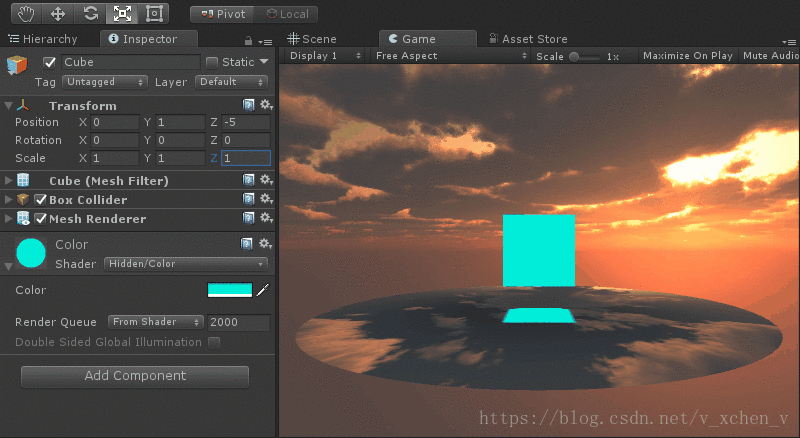Click Scale X field
Screen dimensions: 800x438
[x=115, y=158]
